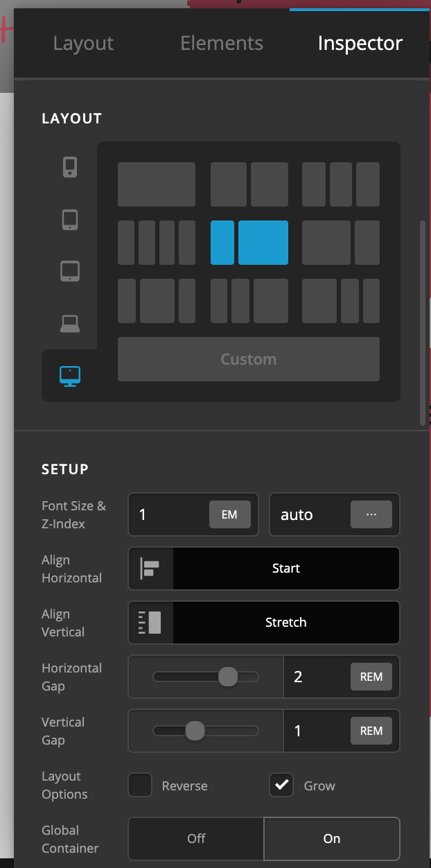This screenshot has width=431, height=868.
Task: Open Z-Index options ellipsis button
Action: coord(371,514)
